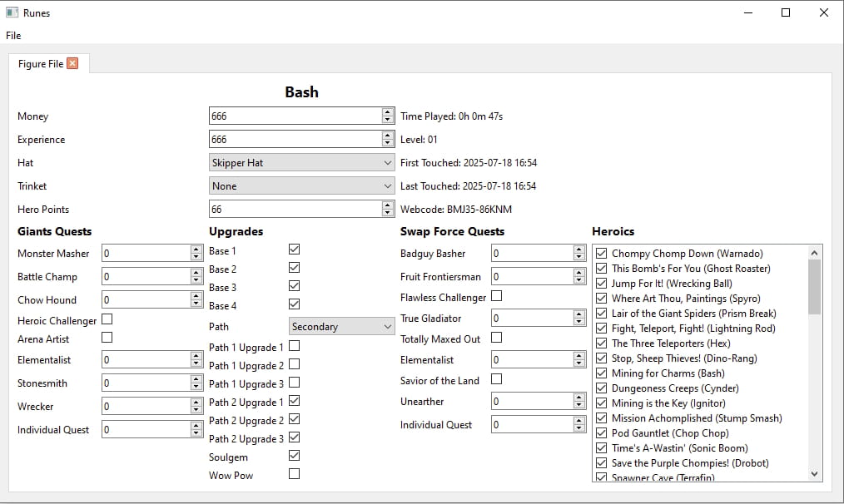Check the Path 1 Upgrade 1 box

pyautogui.click(x=294, y=346)
